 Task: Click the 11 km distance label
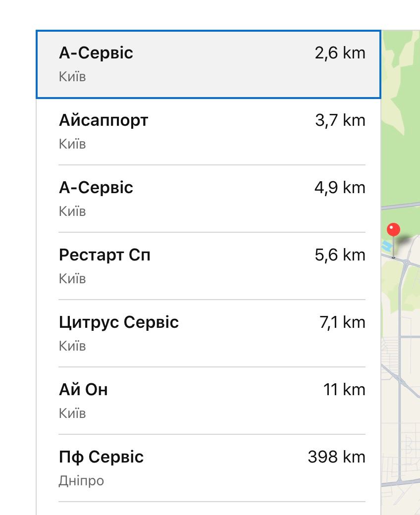coord(344,390)
